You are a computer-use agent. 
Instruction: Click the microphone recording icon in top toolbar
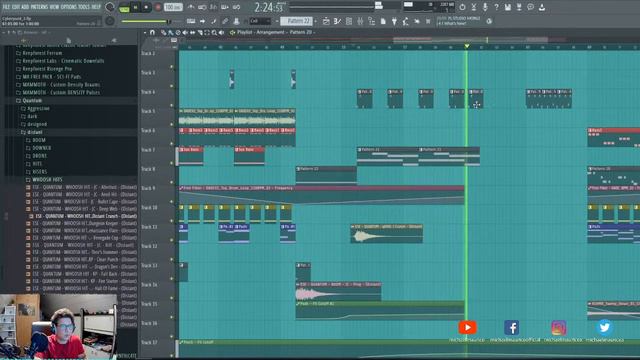click(485, 7)
